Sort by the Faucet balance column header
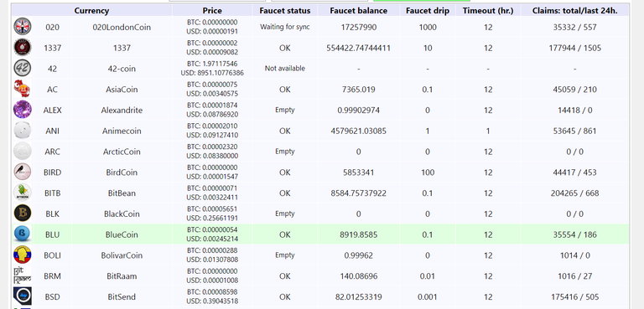Image resolution: width=644 pixels, height=309 pixels. (359, 11)
